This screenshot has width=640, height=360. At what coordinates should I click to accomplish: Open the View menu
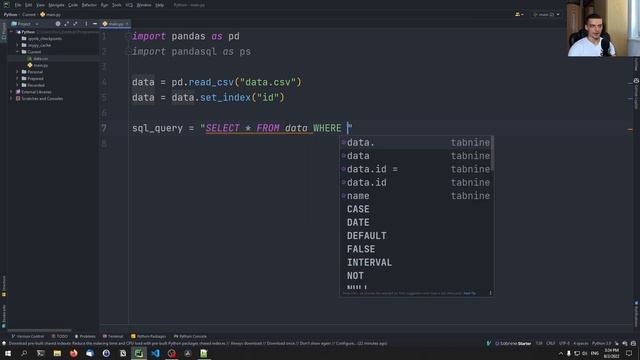pos(40,5)
